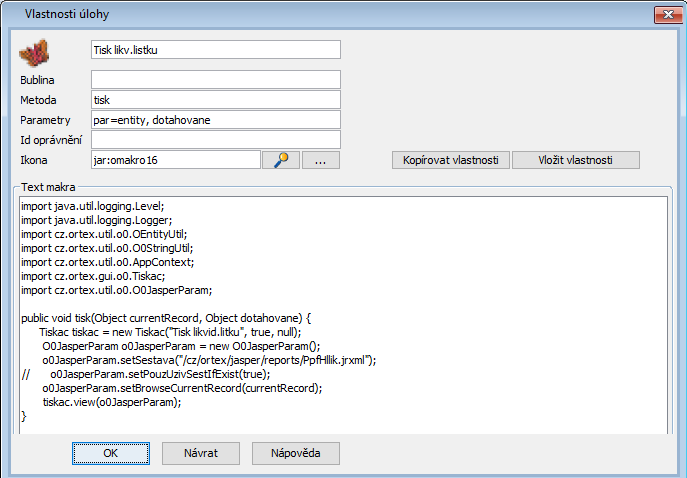Image resolution: width=687 pixels, height=478 pixels.
Task: Click the Ikona field showing jar:omakro16
Action: [x=175, y=160]
